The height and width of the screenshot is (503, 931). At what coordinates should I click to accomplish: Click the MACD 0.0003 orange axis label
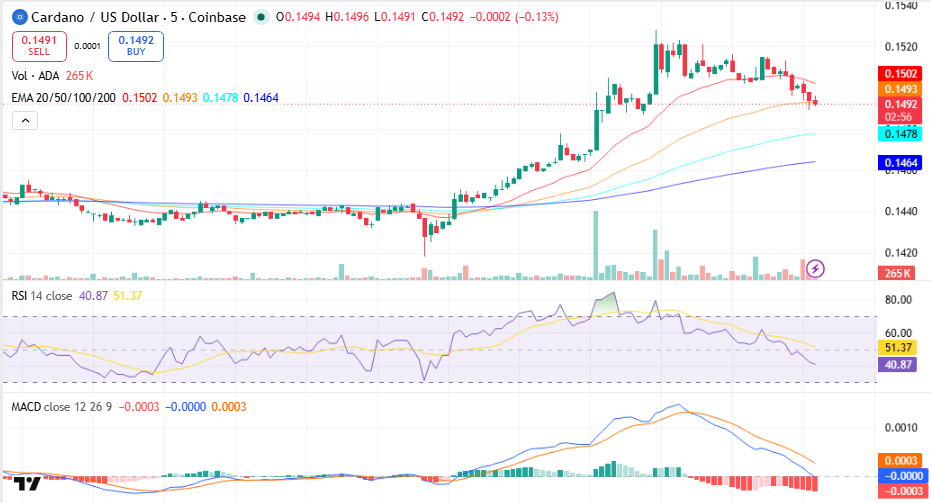(x=901, y=461)
